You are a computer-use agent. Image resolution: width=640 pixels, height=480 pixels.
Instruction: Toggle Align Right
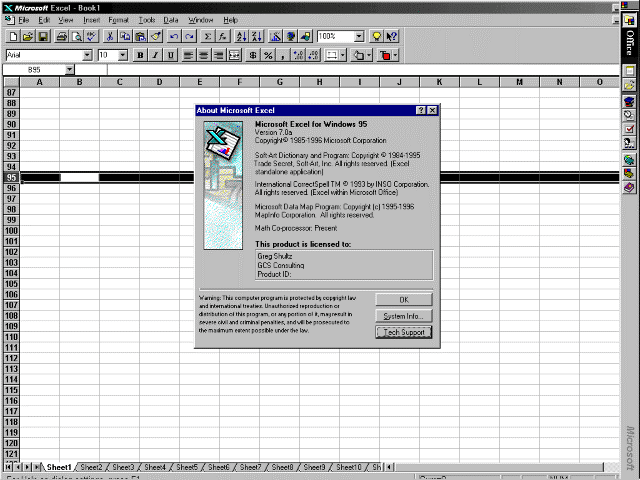[219, 55]
